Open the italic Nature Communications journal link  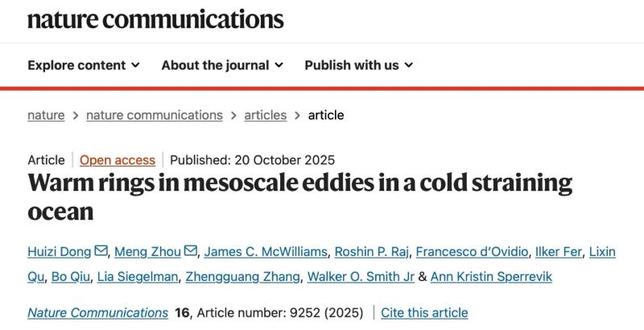[97, 312]
